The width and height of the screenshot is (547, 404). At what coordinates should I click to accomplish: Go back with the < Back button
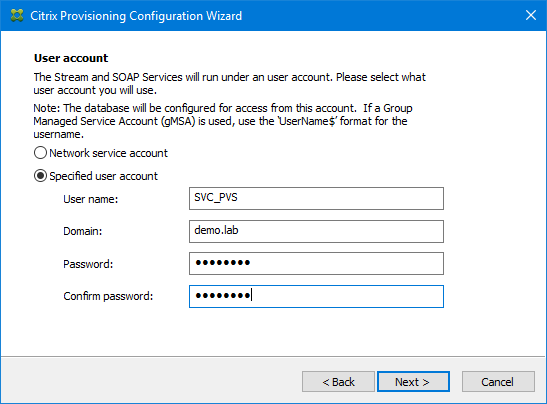click(x=338, y=382)
